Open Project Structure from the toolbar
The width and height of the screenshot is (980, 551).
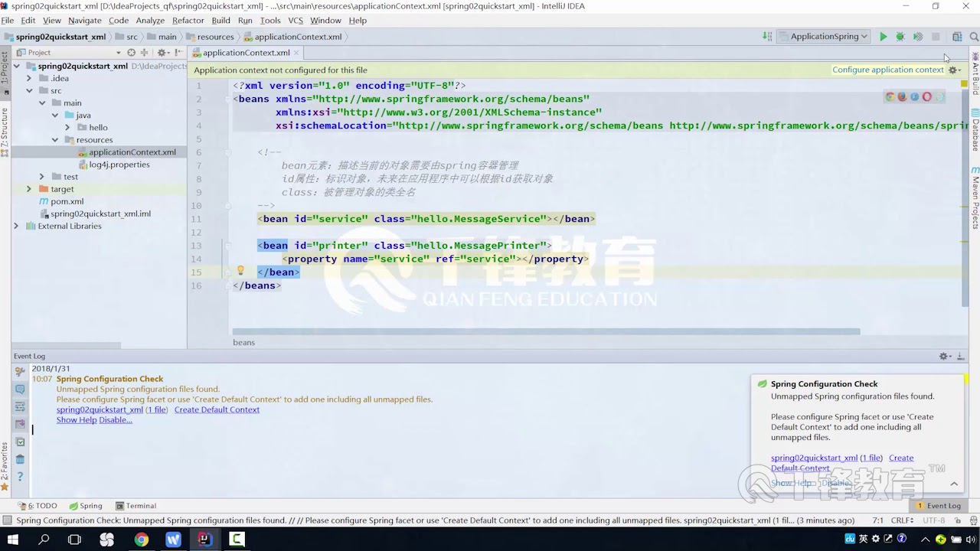(957, 37)
